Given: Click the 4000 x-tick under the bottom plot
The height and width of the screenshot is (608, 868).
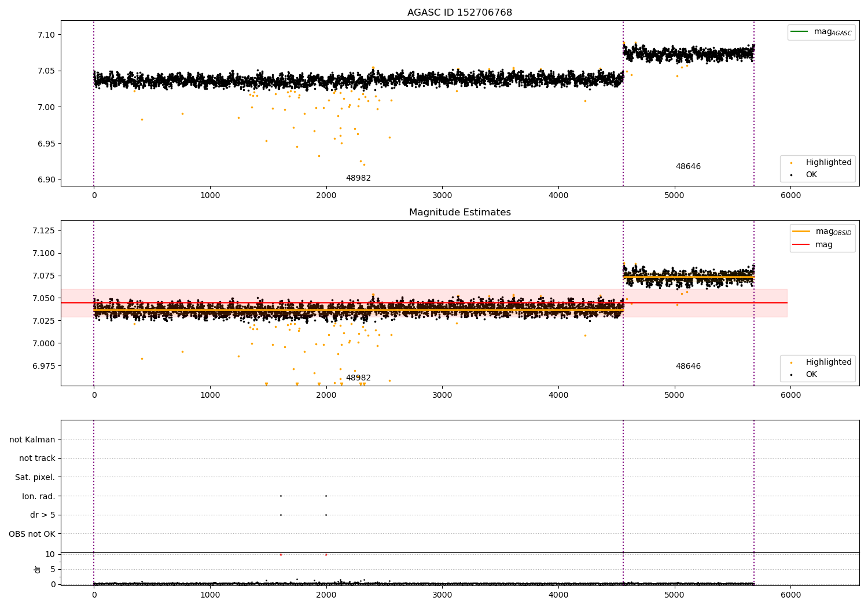Looking at the screenshot, I should (x=558, y=594).
